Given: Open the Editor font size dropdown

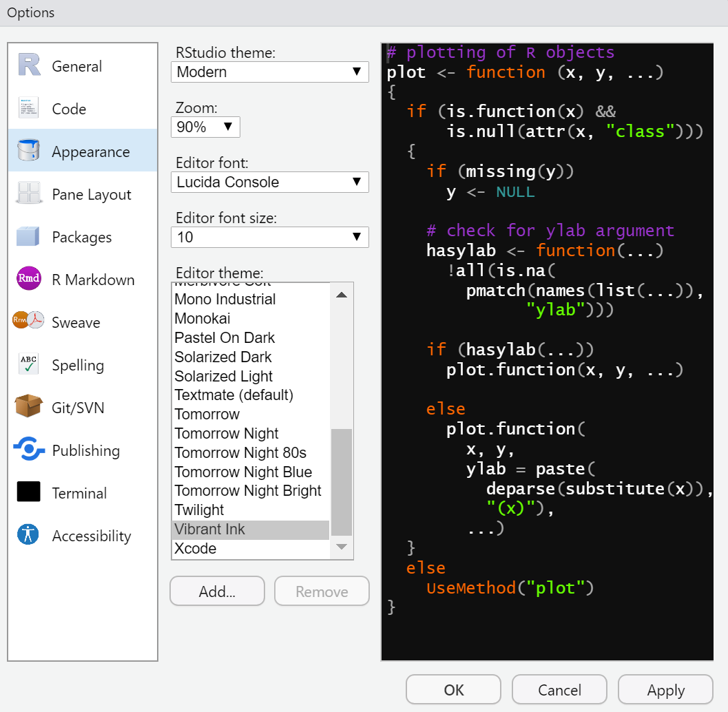Looking at the screenshot, I should pyautogui.click(x=270, y=237).
